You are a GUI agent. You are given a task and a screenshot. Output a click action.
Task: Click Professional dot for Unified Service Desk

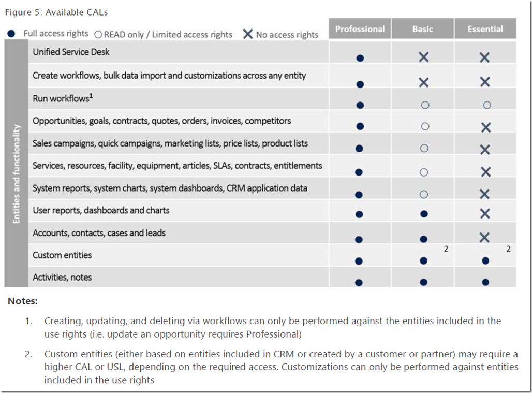point(360,58)
